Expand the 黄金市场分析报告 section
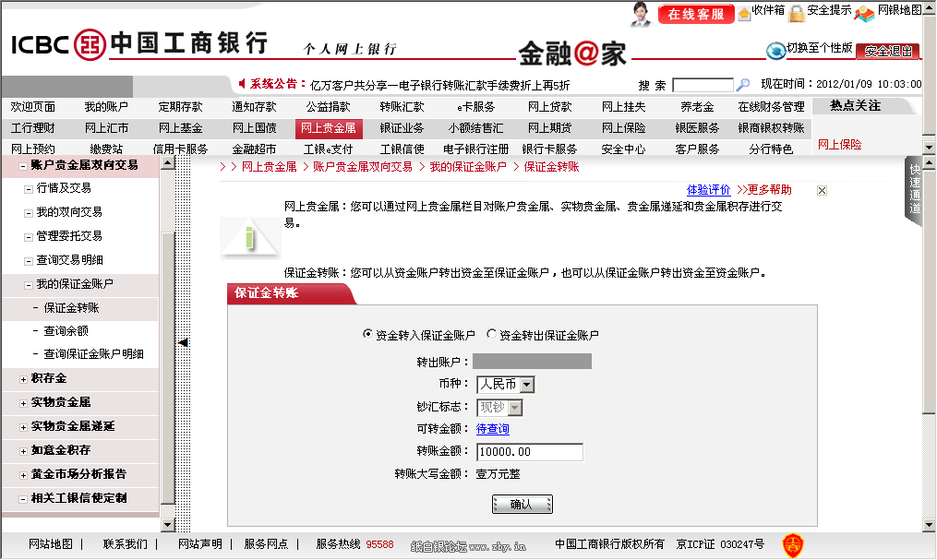This screenshot has width=937, height=560. coord(23,474)
